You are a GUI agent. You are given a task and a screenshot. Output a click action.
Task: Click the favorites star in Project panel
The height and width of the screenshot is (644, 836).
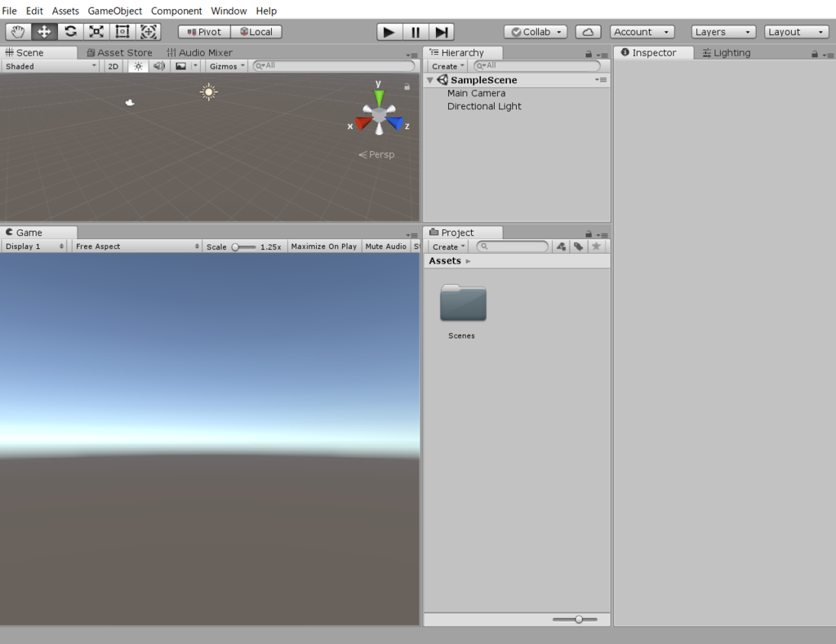point(596,246)
